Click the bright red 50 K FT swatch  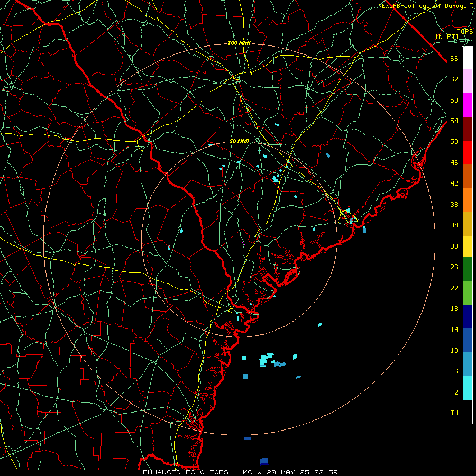pyautogui.click(x=467, y=152)
